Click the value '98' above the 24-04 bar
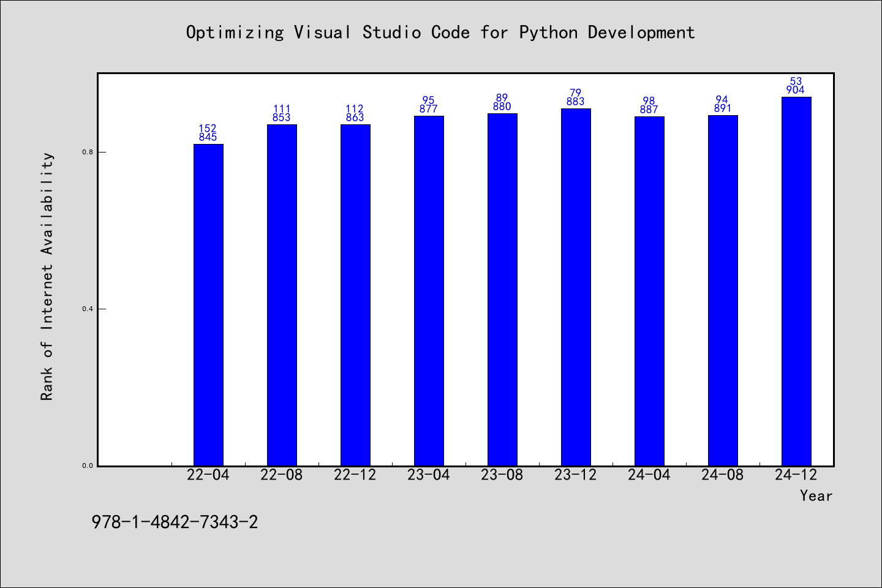882x588 pixels. [649, 101]
